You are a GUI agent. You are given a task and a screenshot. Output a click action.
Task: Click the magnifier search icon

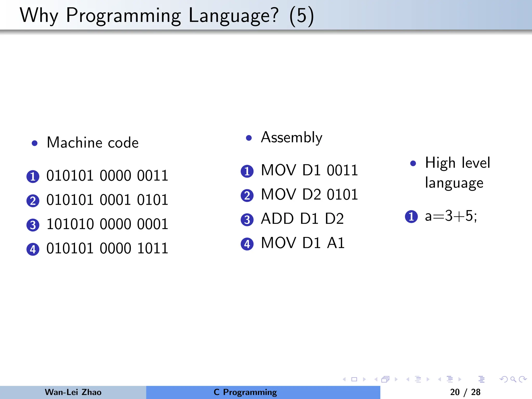pos(513,380)
